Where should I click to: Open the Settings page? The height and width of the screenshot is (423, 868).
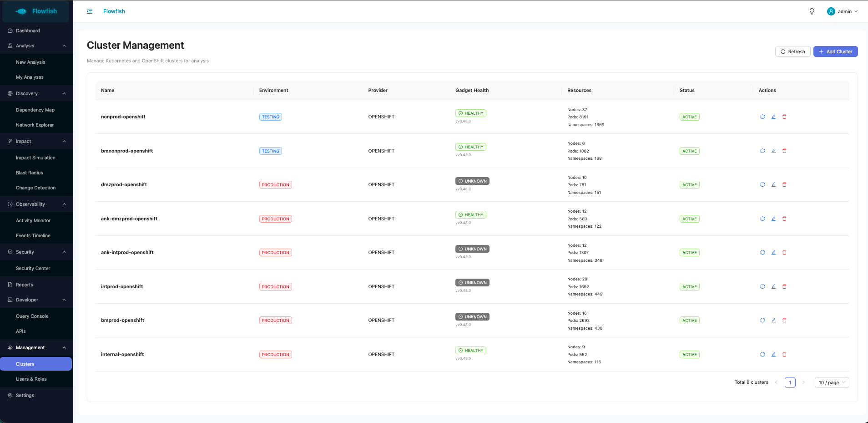pos(36,395)
